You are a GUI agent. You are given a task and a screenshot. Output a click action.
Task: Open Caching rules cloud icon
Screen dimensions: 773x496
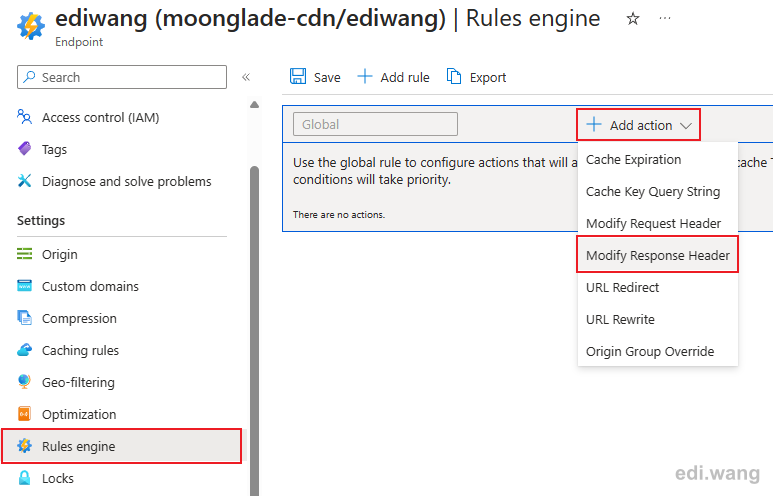point(24,350)
